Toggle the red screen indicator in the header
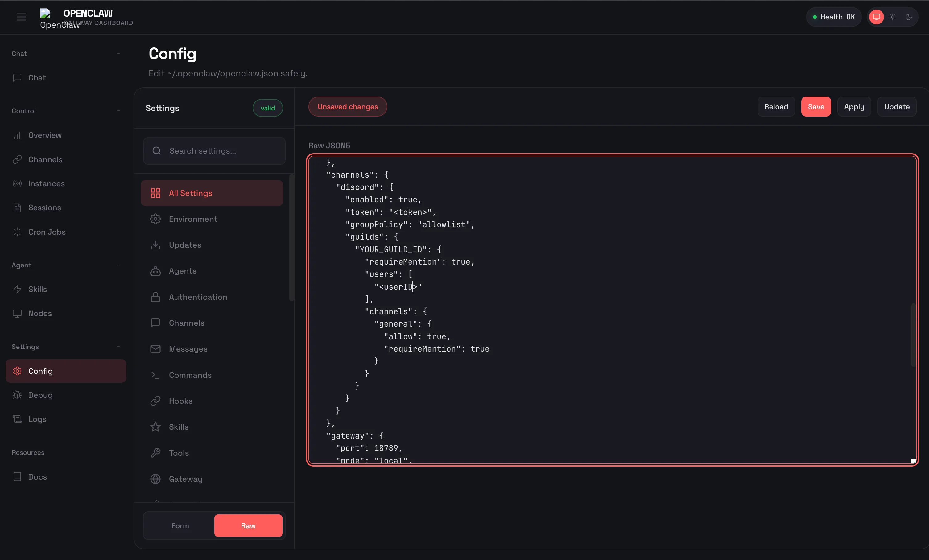 [x=876, y=17]
